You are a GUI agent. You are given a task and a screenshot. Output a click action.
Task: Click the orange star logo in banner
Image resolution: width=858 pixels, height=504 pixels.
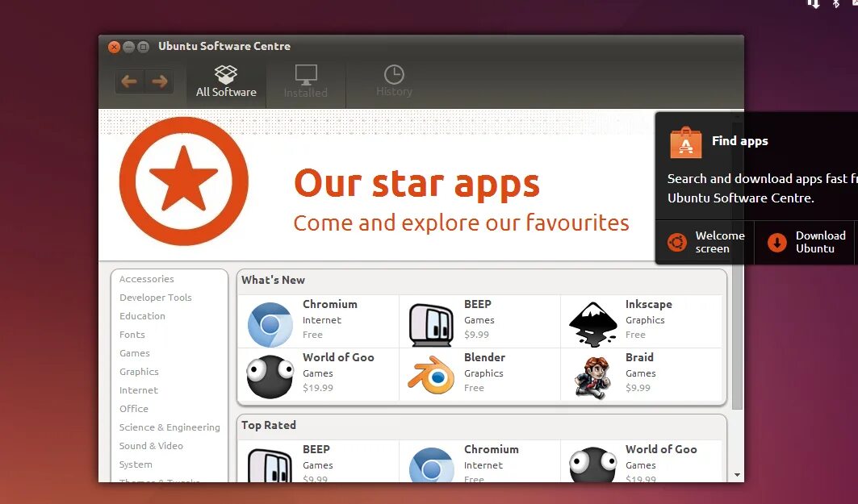pyautogui.click(x=184, y=181)
